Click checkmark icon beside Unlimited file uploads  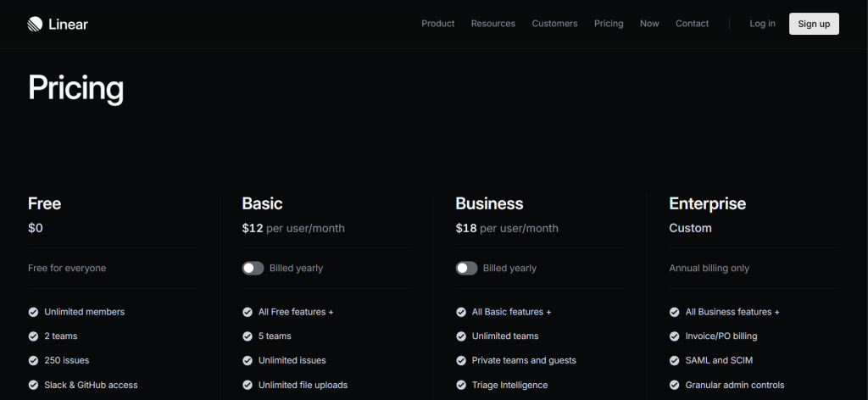tap(248, 385)
